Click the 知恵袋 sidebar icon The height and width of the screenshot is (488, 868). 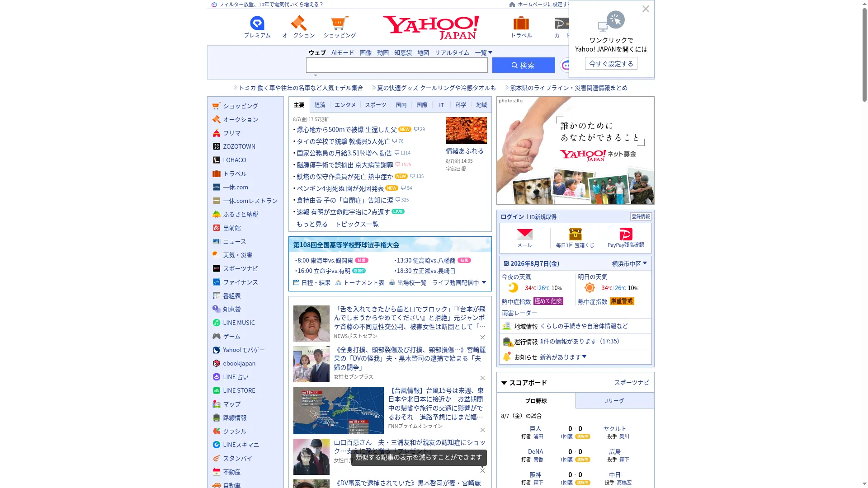tap(217, 309)
